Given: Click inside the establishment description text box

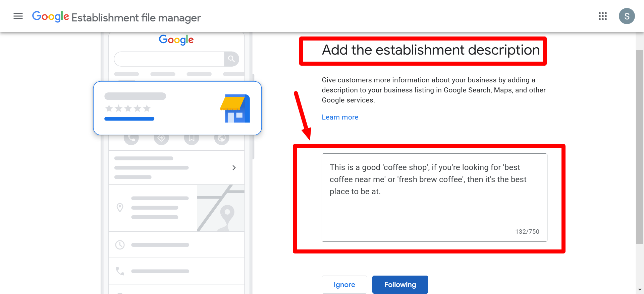Looking at the screenshot, I should pos(434,198).
